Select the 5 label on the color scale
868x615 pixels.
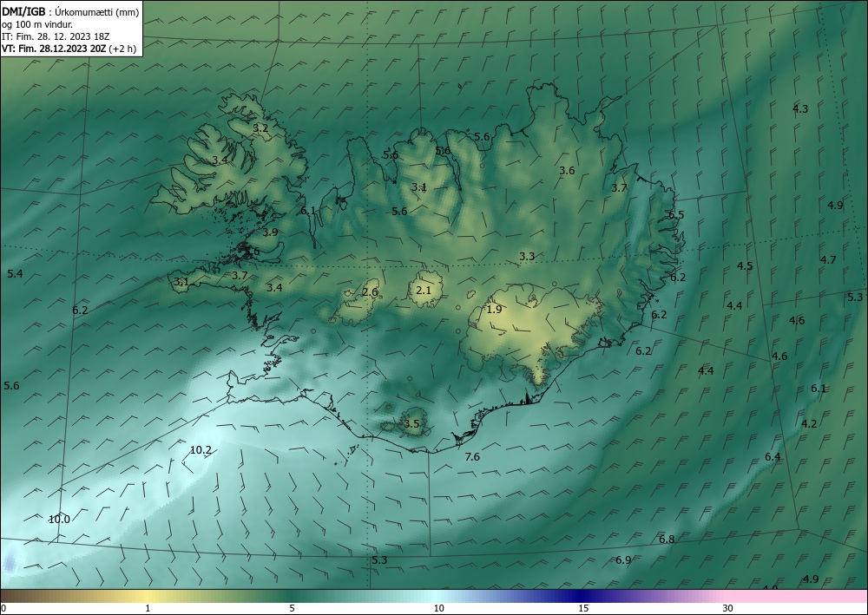[x=292, y=608]
